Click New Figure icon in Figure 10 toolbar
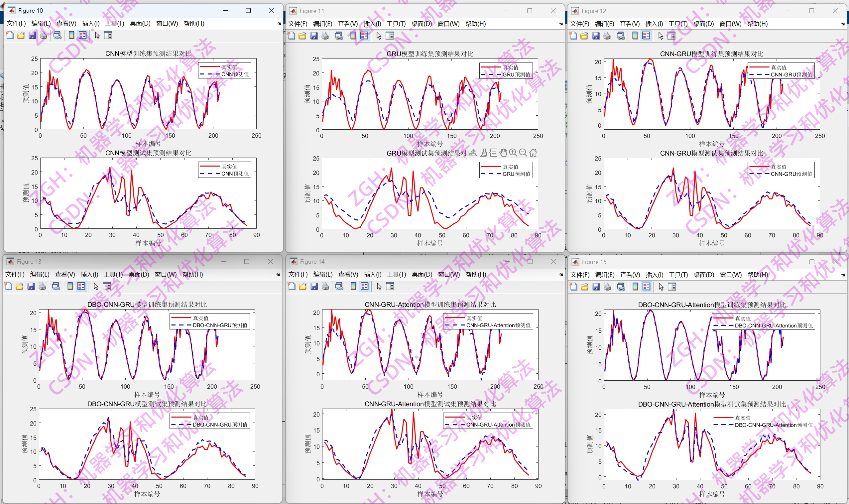849x504 pixels. click(10, 35)
